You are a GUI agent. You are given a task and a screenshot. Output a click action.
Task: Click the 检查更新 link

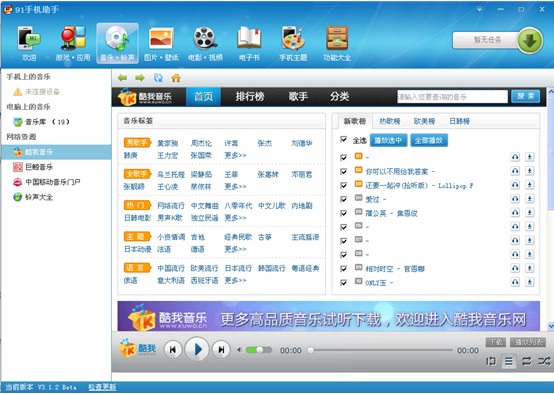pyautogui.click(x=102, y=387)
